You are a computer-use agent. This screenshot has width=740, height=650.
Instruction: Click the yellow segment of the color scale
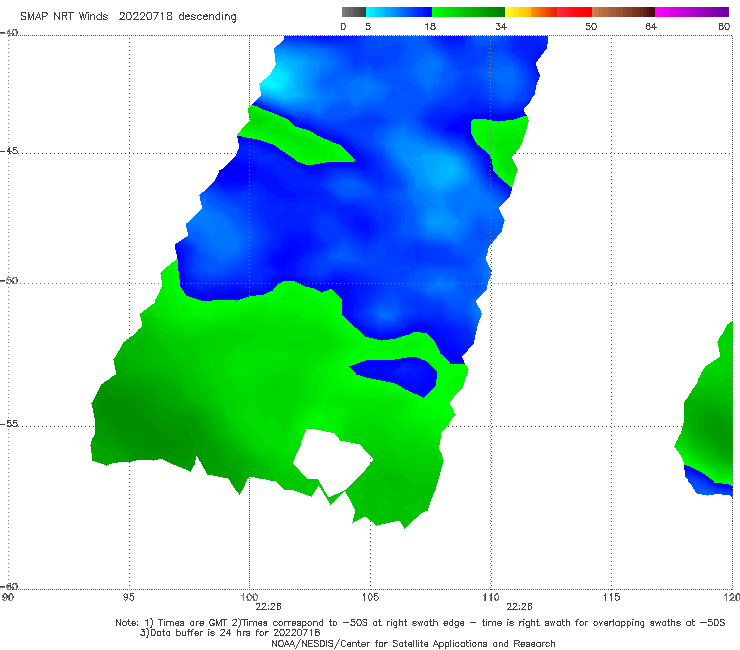coord(518,12)
